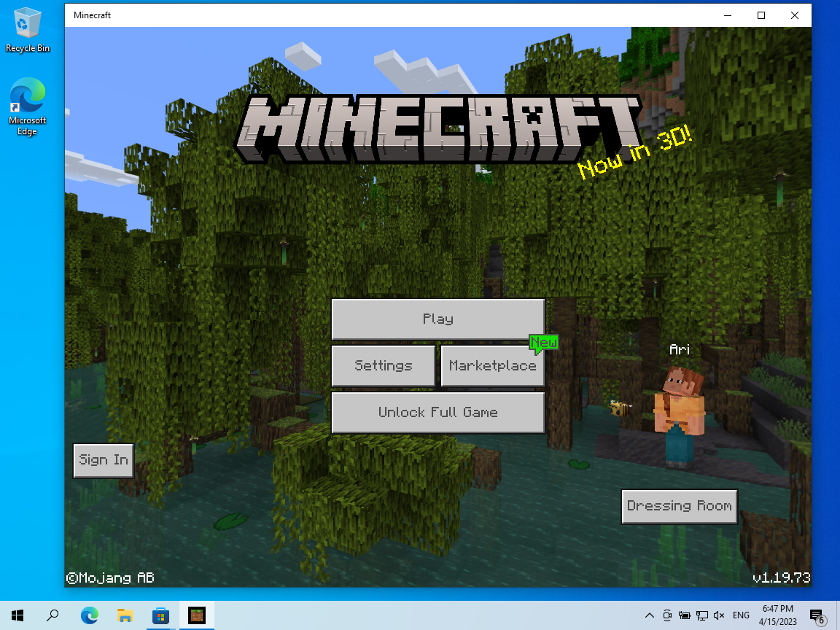Open the Settings menu
This screenshot has width=840, height=630.
[383, 365]
